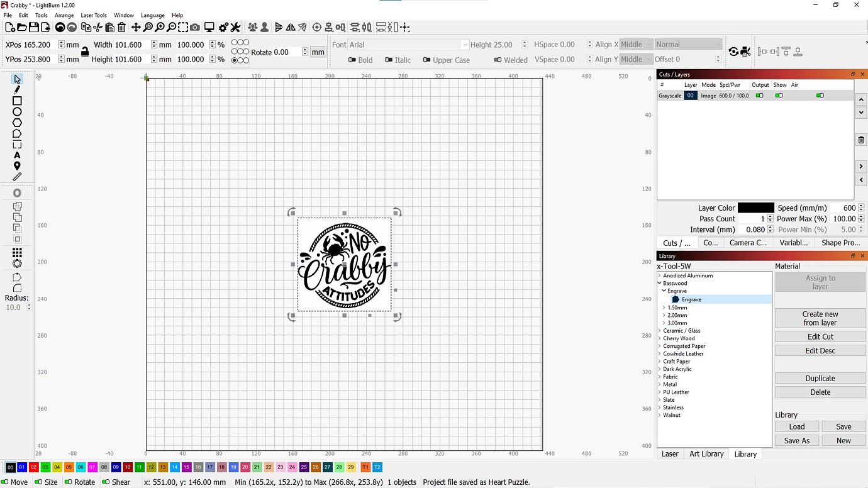Select the Ellipse drawing tool
The image size is (868, 488).
pyautogui.click(x=17, y=112)
